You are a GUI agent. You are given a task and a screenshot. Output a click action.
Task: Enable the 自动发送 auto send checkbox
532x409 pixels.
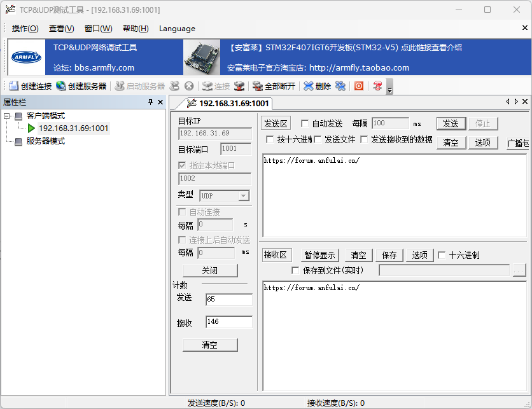pyautogui.click(x=305, y=123)
